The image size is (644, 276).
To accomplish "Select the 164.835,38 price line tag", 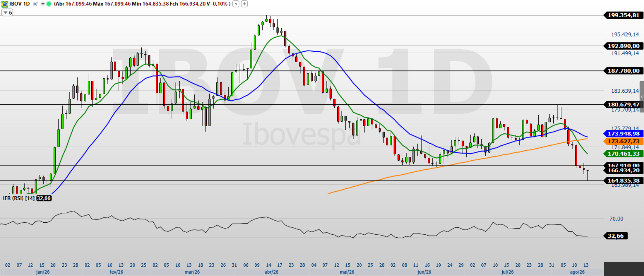I will tap(623, 181).
